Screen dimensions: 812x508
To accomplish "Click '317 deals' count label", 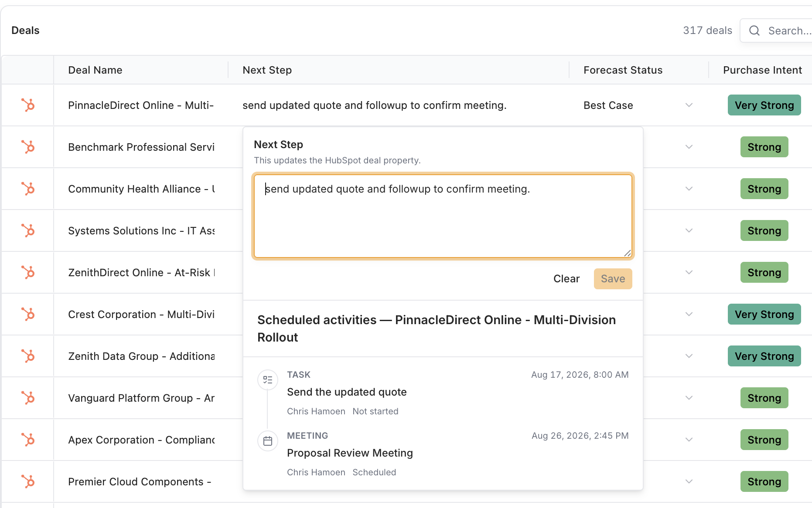I will tap(707, 30).
